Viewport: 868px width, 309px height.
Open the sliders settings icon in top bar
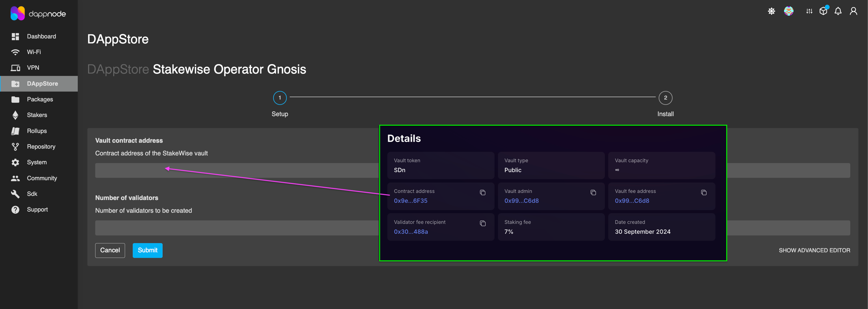click(809, 11)
